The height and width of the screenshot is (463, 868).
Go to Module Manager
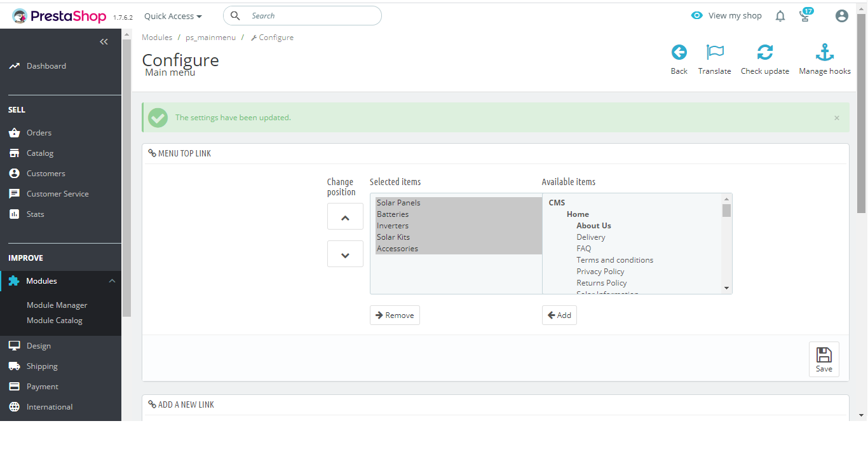pos(57,305)
